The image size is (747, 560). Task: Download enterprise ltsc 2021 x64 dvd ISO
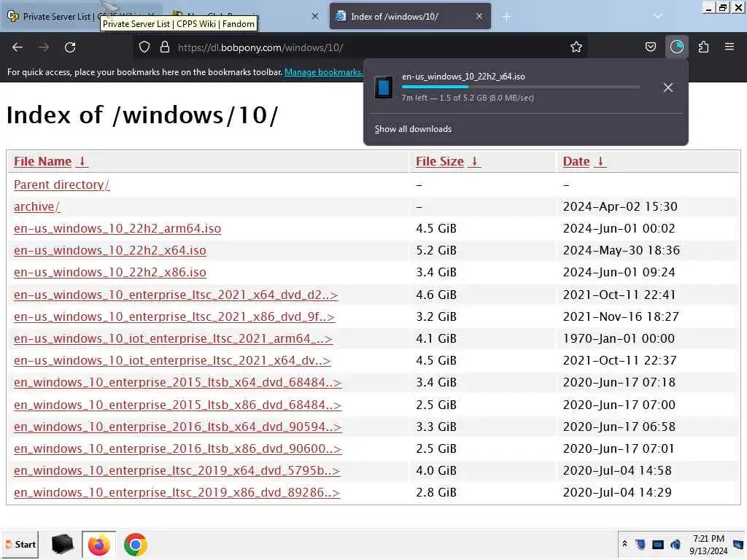[x=176, y=295]
